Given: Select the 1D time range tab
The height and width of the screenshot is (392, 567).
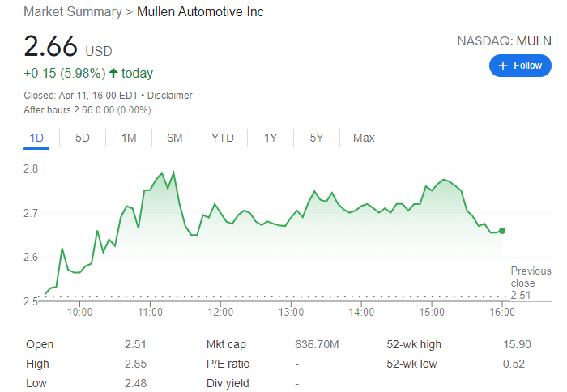Looking at the screenshot, I should click(x=36, y=138).
